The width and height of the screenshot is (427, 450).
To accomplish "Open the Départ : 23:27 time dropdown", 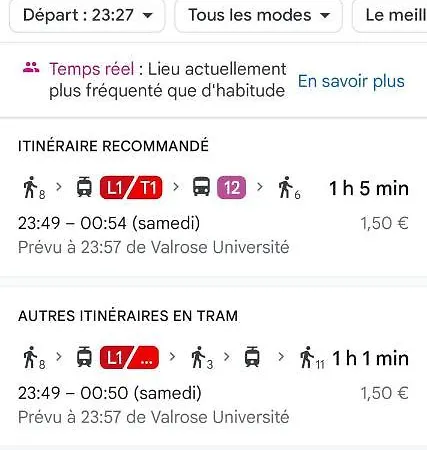I will (x=87, y=16).
